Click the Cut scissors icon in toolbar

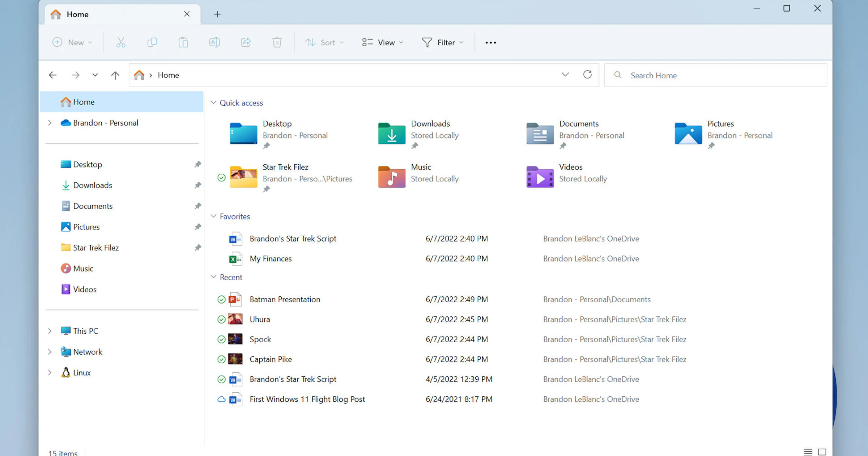click(x=121, y=43)
